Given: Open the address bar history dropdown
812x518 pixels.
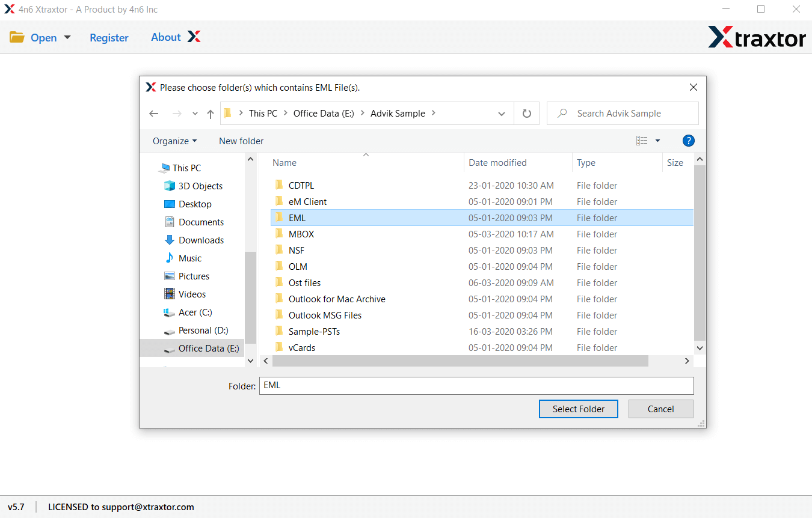Looking at the screenshot, I should click(502, 114).
